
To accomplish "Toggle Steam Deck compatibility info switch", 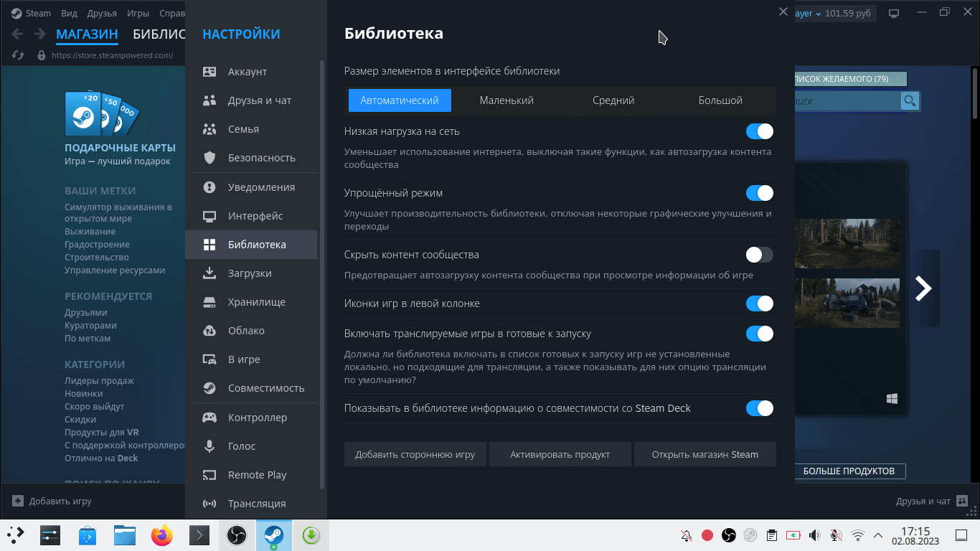I will pyautogui.click(x=760, y=408).
